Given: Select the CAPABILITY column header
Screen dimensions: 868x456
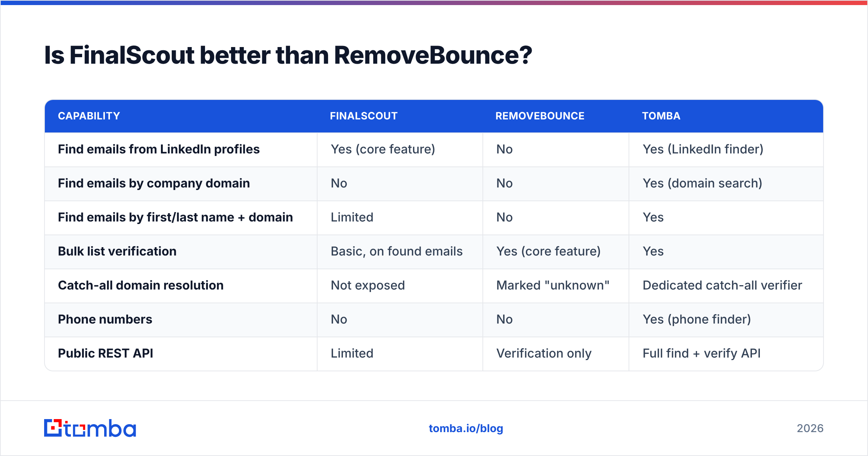Looking at the screenshot, I should point(89,116).
